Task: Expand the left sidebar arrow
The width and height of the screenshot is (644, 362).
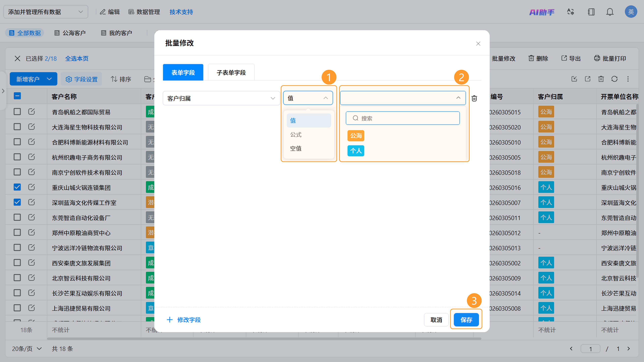Action: coord(3,91)
